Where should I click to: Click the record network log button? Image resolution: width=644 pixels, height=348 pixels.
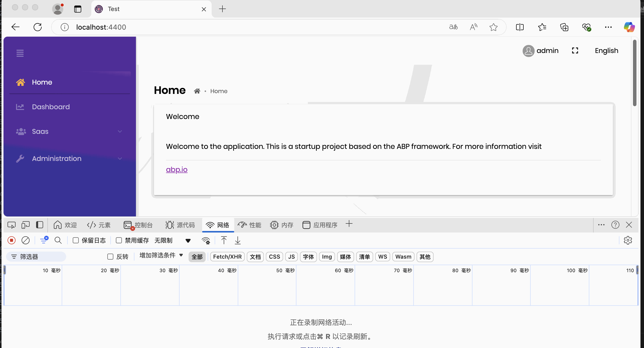[12, 240]
